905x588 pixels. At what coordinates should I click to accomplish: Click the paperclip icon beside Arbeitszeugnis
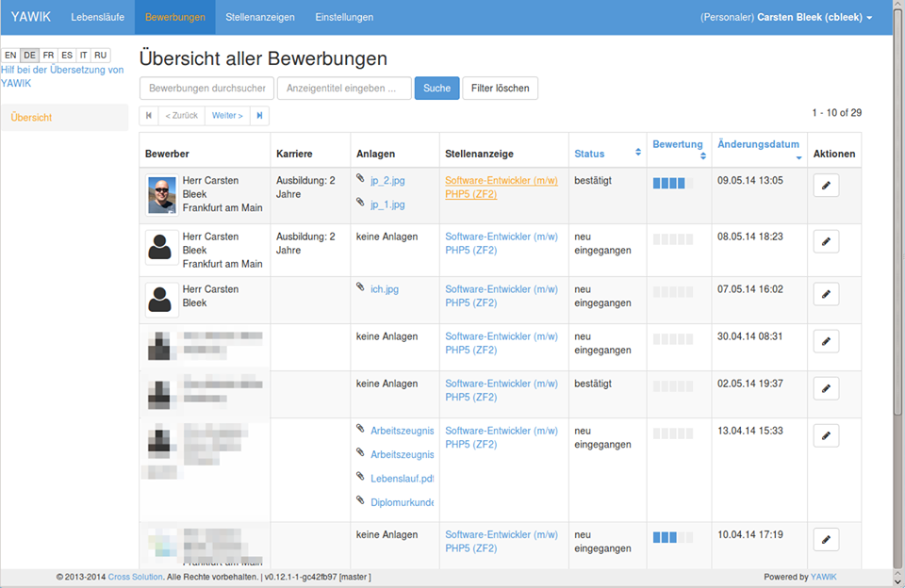pyautogui.click(x=361, y=431)
